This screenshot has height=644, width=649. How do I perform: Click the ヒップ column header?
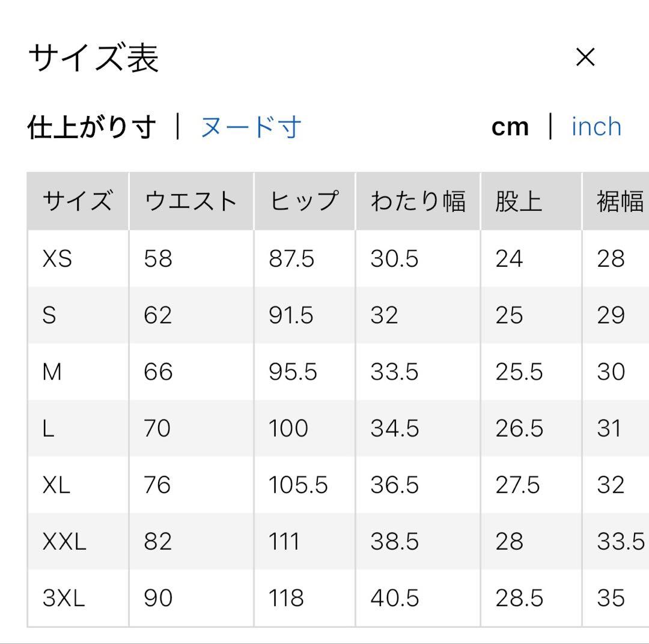coord(303,201)
